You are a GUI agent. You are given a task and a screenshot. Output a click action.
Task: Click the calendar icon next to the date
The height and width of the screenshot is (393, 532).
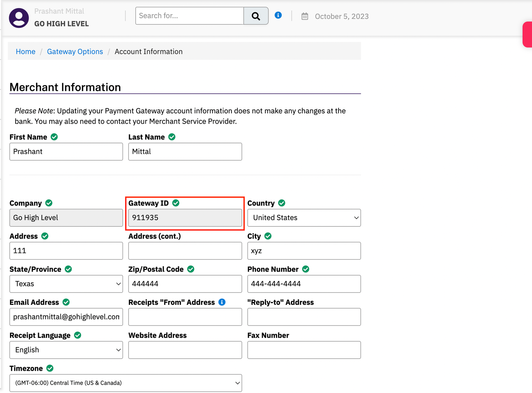(x=305, y=16)
